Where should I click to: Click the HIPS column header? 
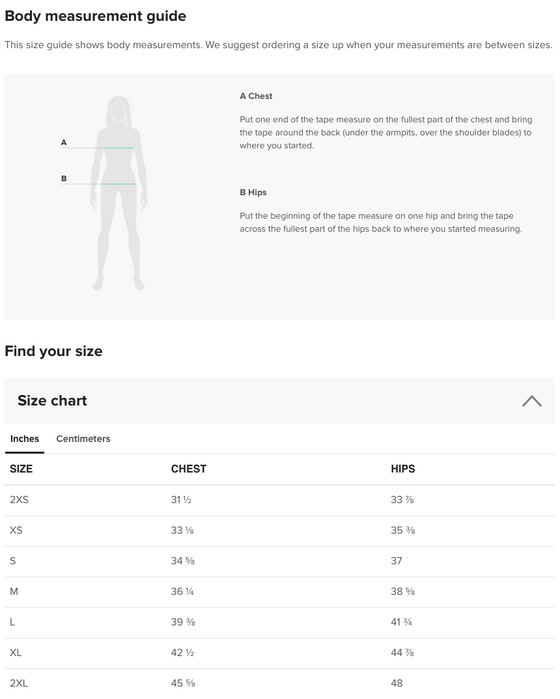(403, 469)
